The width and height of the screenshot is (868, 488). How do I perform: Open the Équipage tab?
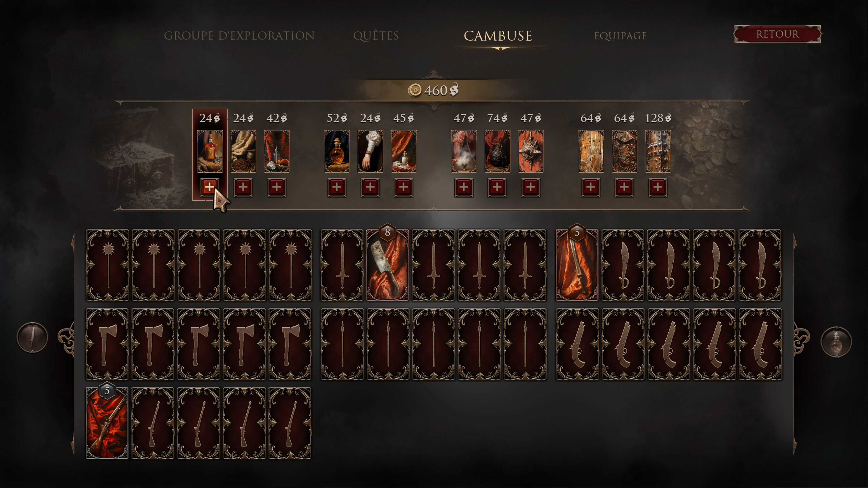pyautogui.click(x=620, y=36)
